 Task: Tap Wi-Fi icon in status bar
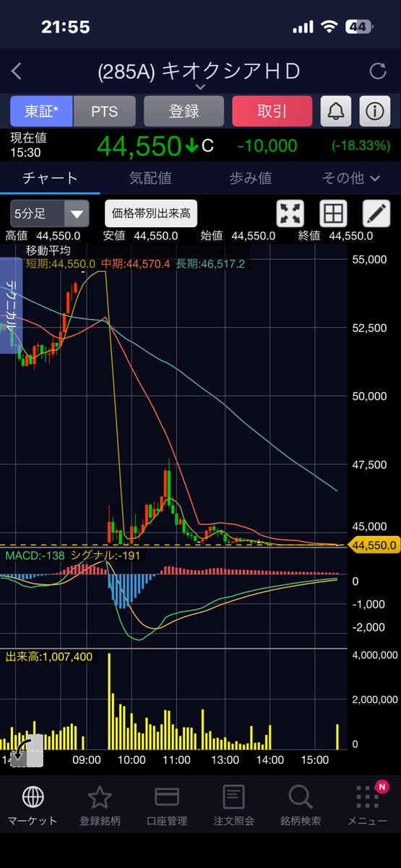click(331, 27)
